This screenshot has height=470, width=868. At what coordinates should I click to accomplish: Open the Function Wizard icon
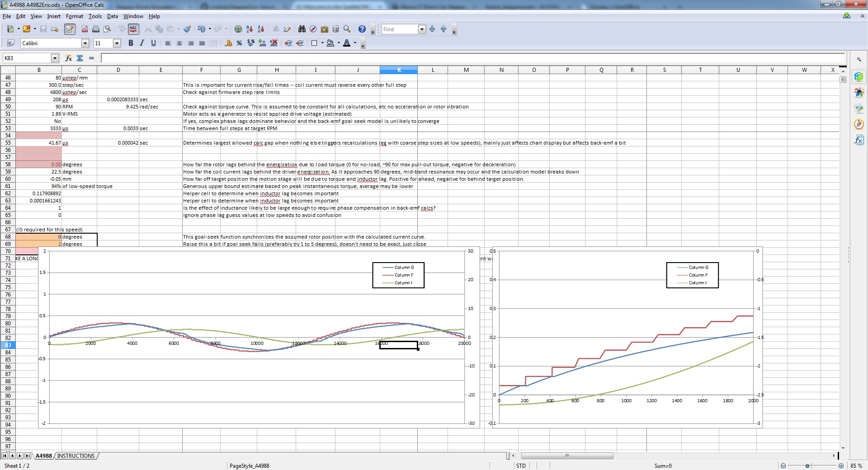point(68,58)
